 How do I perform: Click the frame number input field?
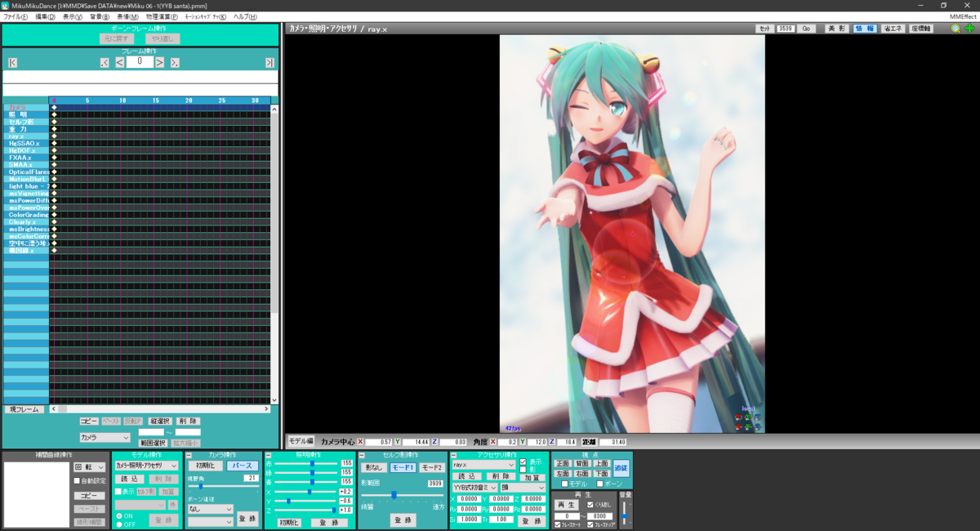point(140,61)
